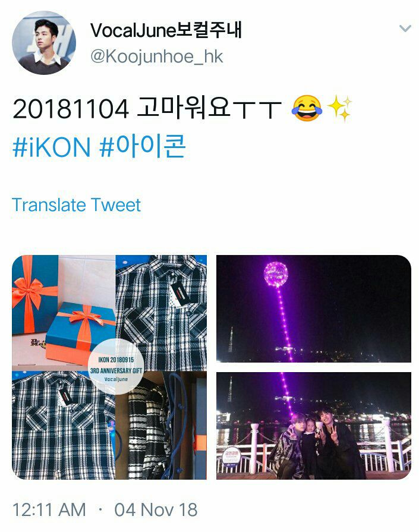Open the waterfront group photo

click(x=313, y=426)
